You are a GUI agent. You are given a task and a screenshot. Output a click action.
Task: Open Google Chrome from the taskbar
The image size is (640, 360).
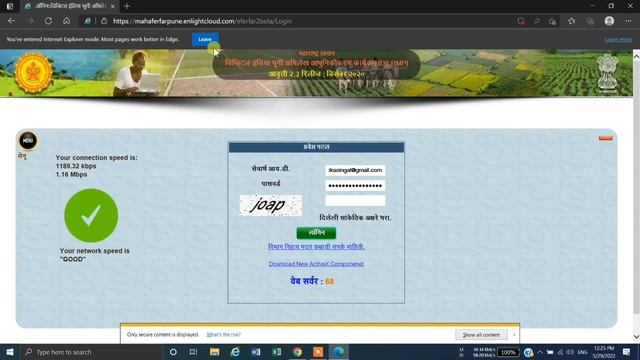[297, 352]
